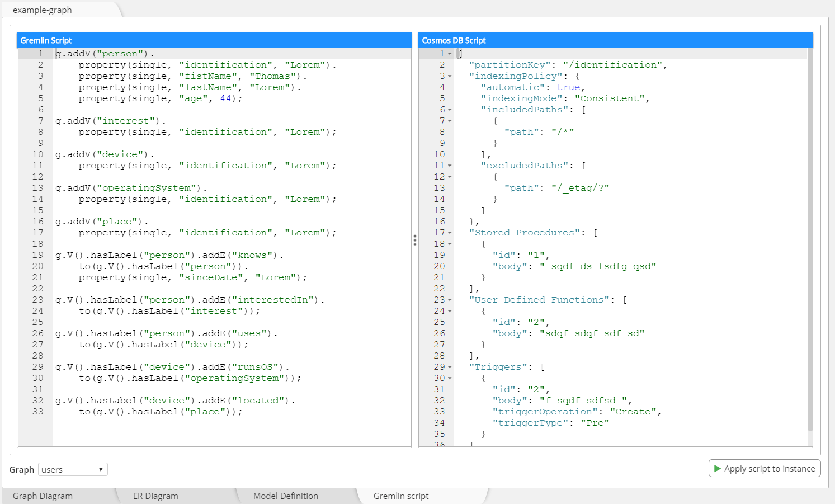Image resolution: width=835 pixels, height=504 pixels.
Task: Click the addE("knows") line
Action: tap(169, 255)
